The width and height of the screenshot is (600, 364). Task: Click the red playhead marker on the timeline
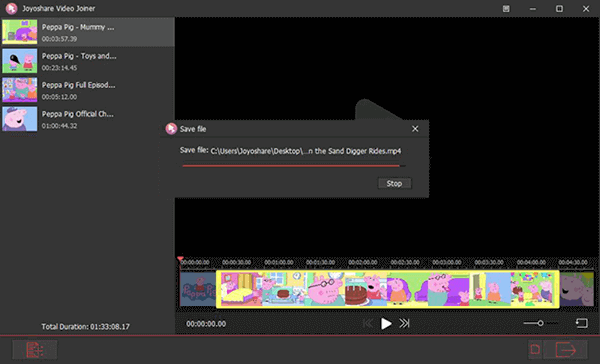coord(180,259)
